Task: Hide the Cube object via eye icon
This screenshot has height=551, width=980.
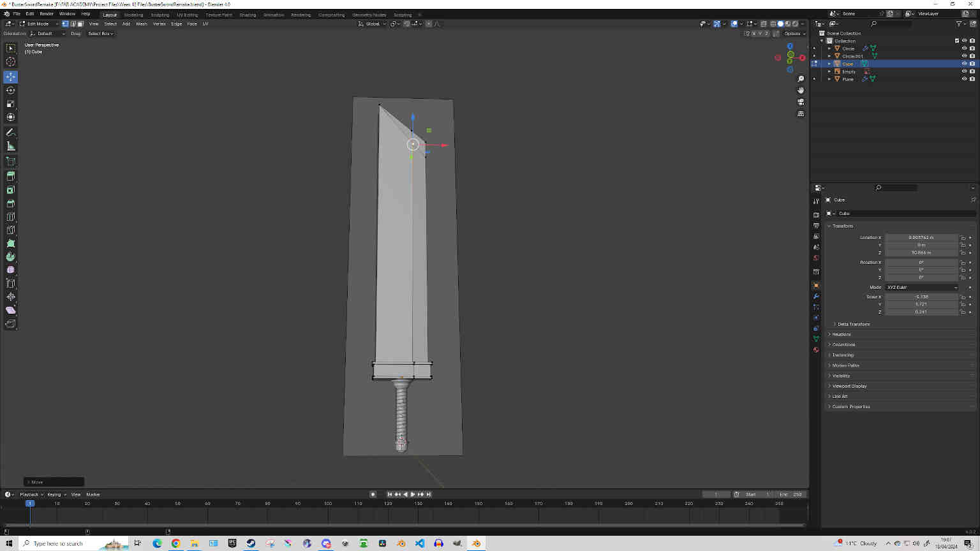Action: click(x=964, y=64)
